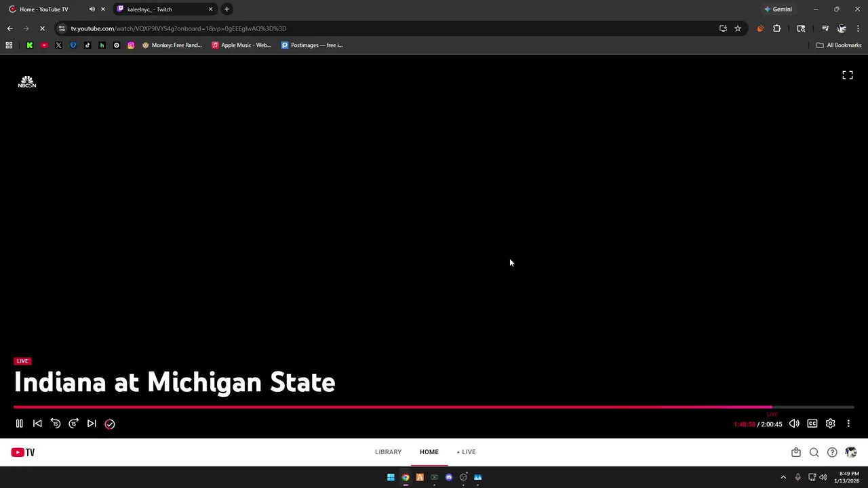868x488 pixels.
Task: Open the TikTok bookmark
Action: pyautogui.click(x=87, y=45)
